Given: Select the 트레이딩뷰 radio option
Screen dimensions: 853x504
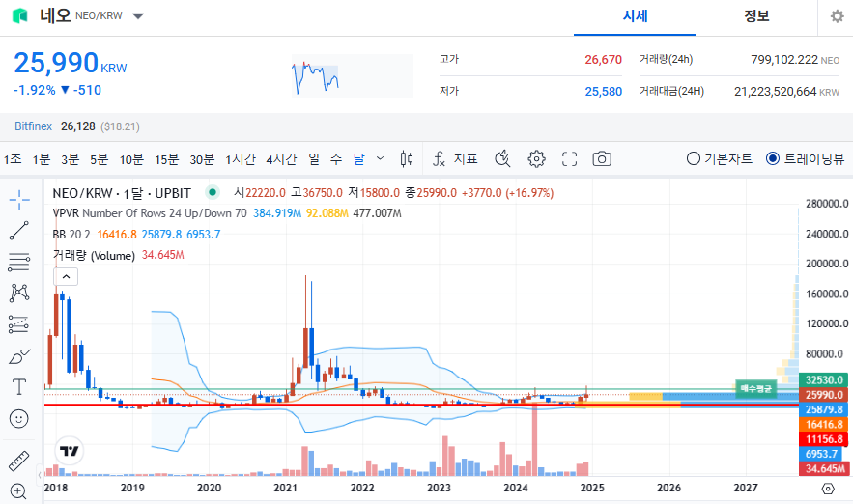Looking at the screenshot, I should click(805, 158).
